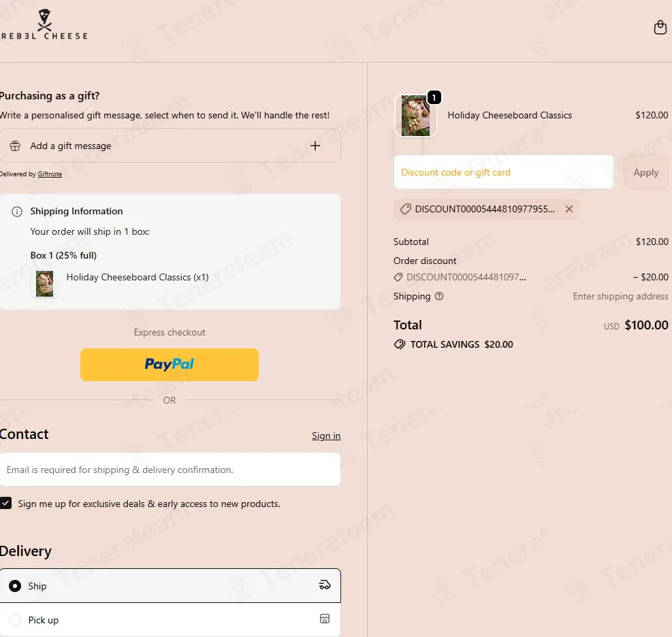Open the Shipping help question icon
Viewport: 672px width, 637px height.
[439, 296]
